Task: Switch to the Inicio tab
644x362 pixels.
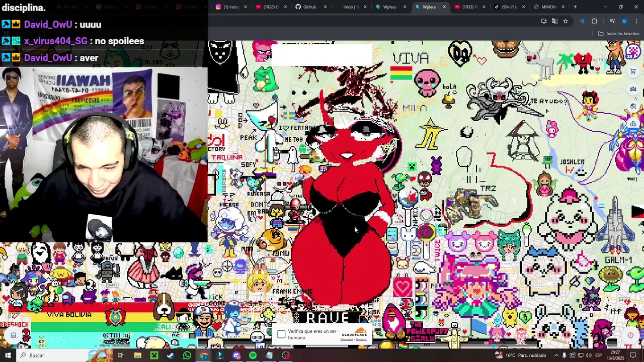Action: coord(351,7)
